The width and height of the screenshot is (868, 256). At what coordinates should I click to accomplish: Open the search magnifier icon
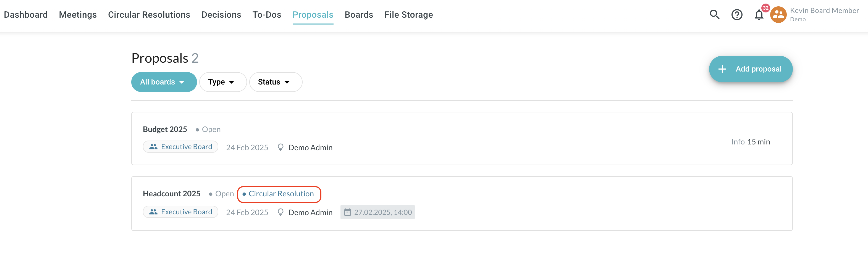714,14
